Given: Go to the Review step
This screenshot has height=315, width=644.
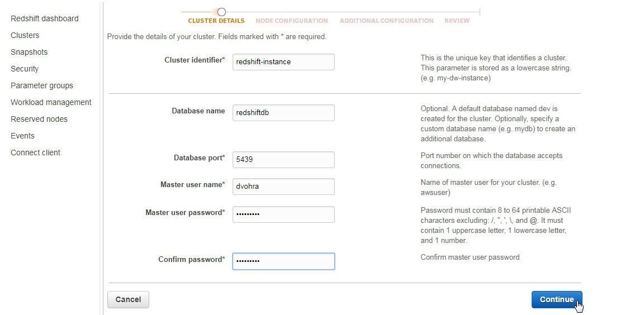Looking at the screenshot, I should pyautogui.click(x=457, y=21).
